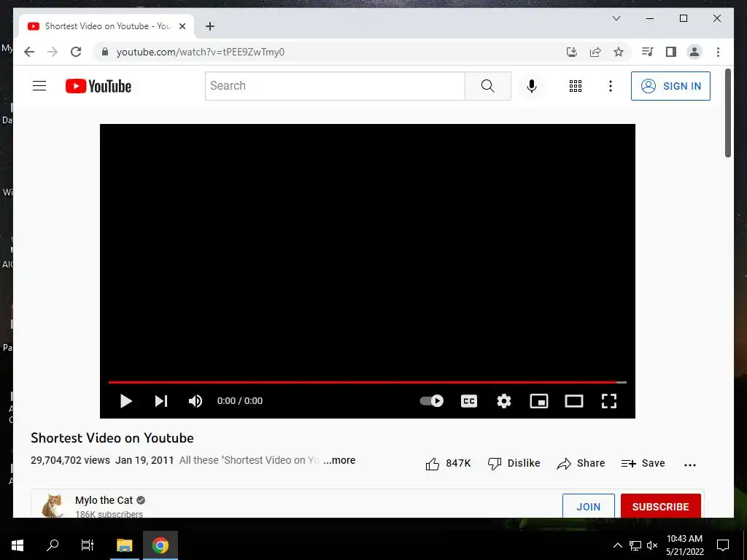Click the SIGN IN button

pos(671,86)
